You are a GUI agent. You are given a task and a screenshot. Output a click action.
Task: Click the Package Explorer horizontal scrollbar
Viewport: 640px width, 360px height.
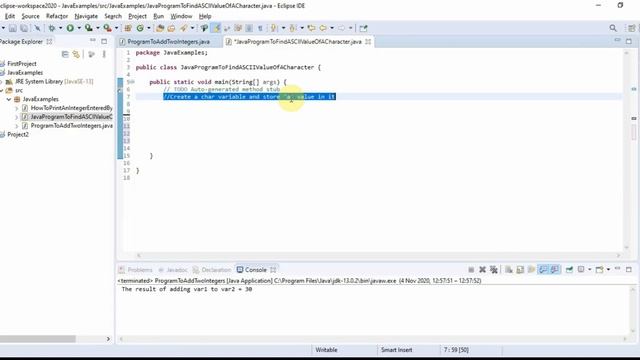pos(38,339)
